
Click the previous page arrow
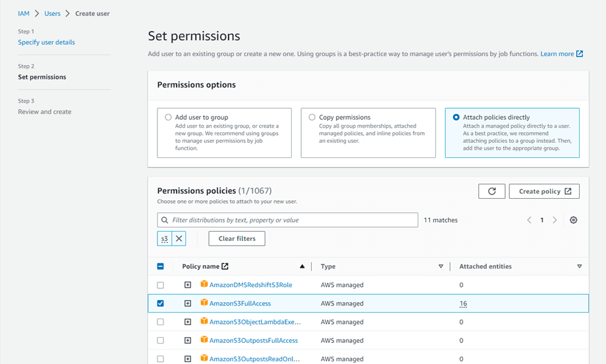point(529,220)
